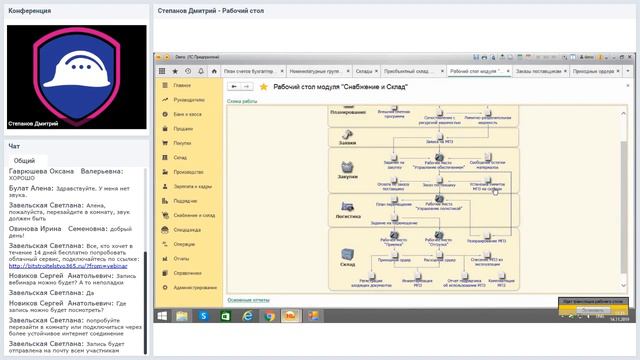Close the Рабочий стол модуля form
The image size is (640, 360).
coord(628,86)
